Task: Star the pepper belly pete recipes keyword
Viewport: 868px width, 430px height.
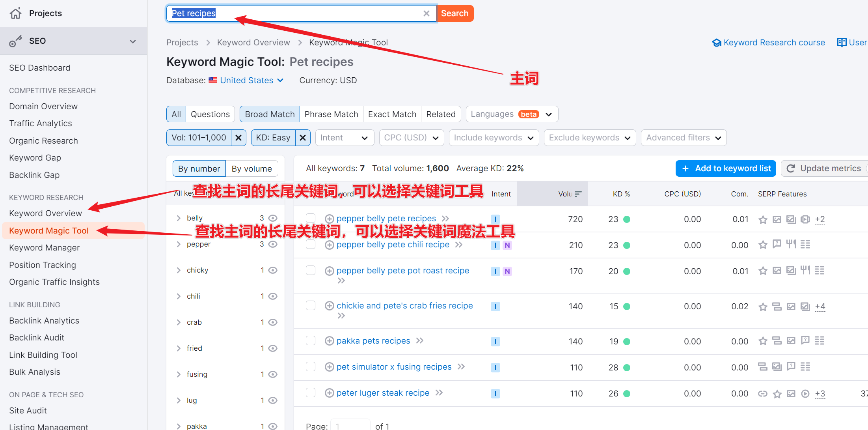Action: [763, 219]
